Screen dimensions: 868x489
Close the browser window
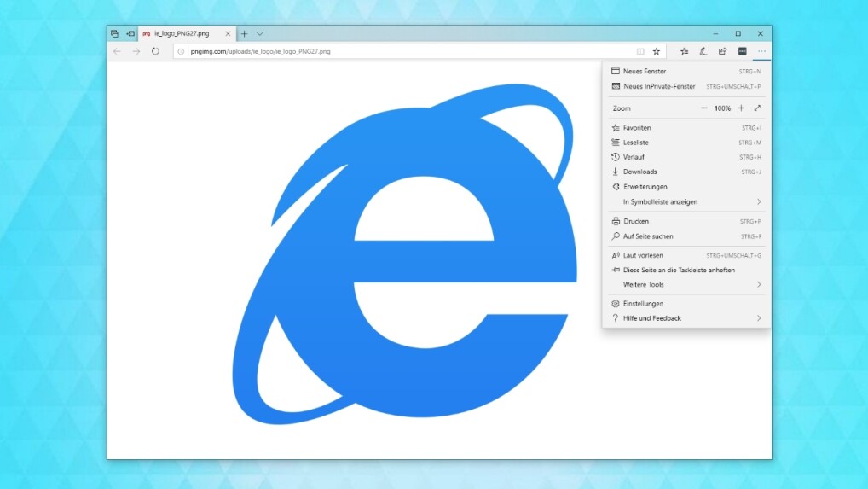pyautogui.click(x=761, y=34)
